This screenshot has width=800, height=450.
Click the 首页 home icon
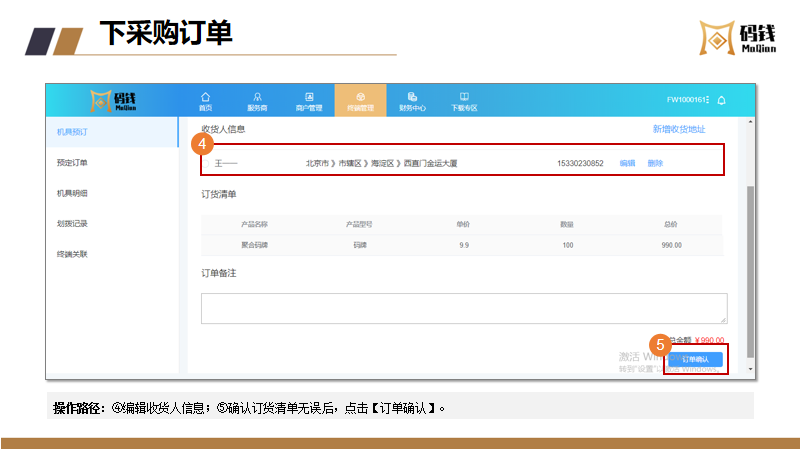(x=206, y=100)
